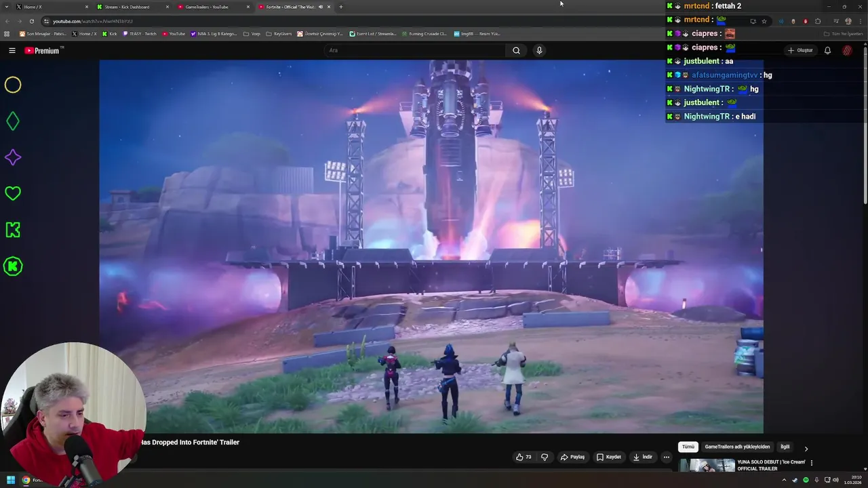Click the Paylaş share button
The image size is (868, 488).
click(x=572, y=457)
